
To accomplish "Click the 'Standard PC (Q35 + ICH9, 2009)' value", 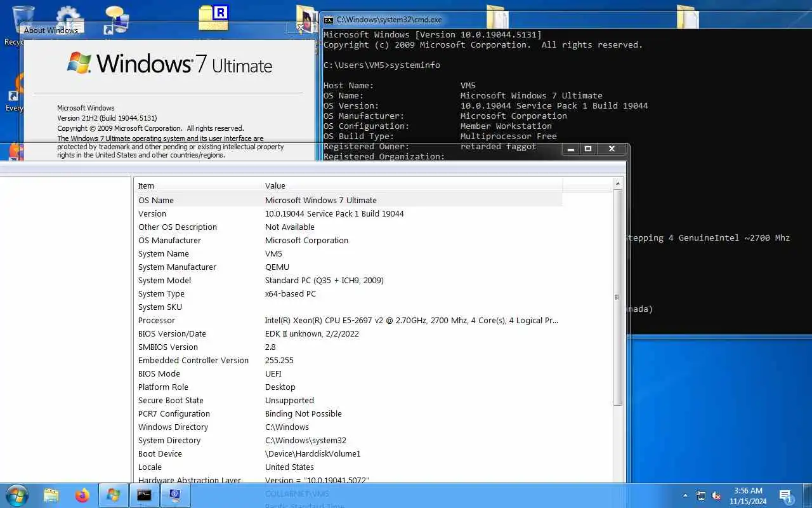I will tap(324, 280).
